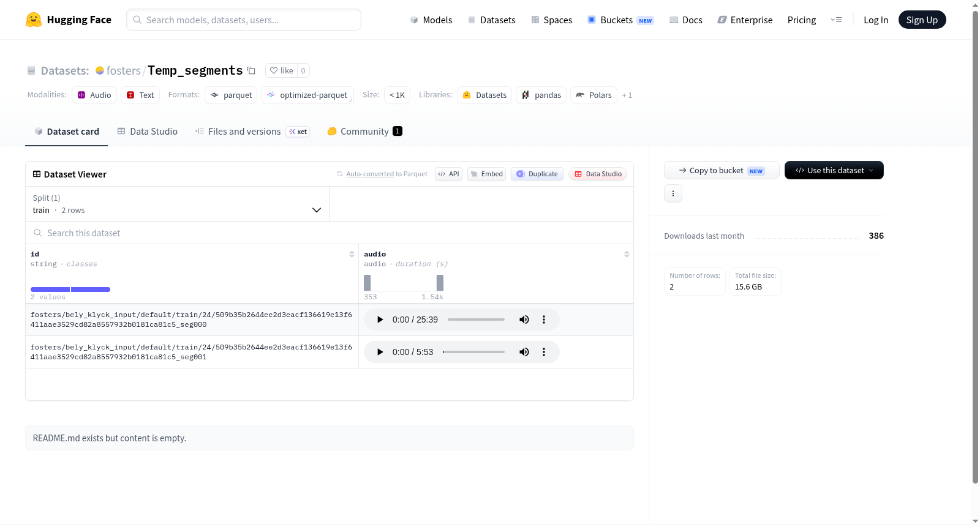Click the Embed button

point(487,174)
